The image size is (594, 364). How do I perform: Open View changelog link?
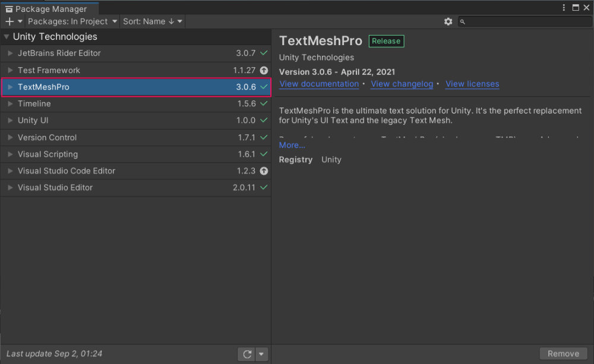click(402, 84)
